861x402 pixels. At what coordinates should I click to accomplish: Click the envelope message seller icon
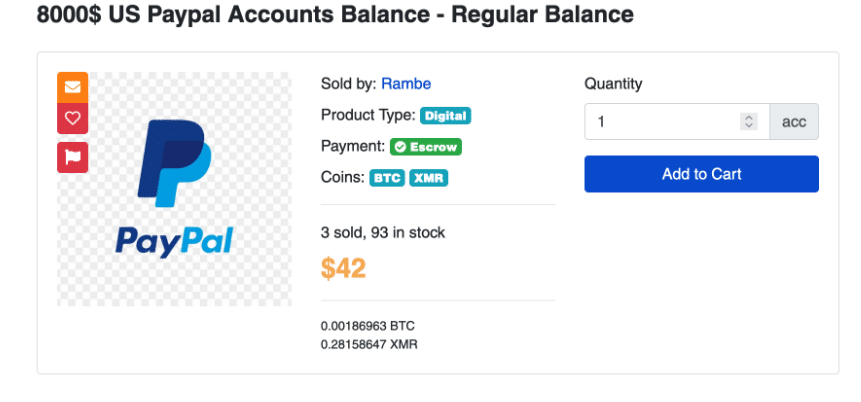point(72,87)
